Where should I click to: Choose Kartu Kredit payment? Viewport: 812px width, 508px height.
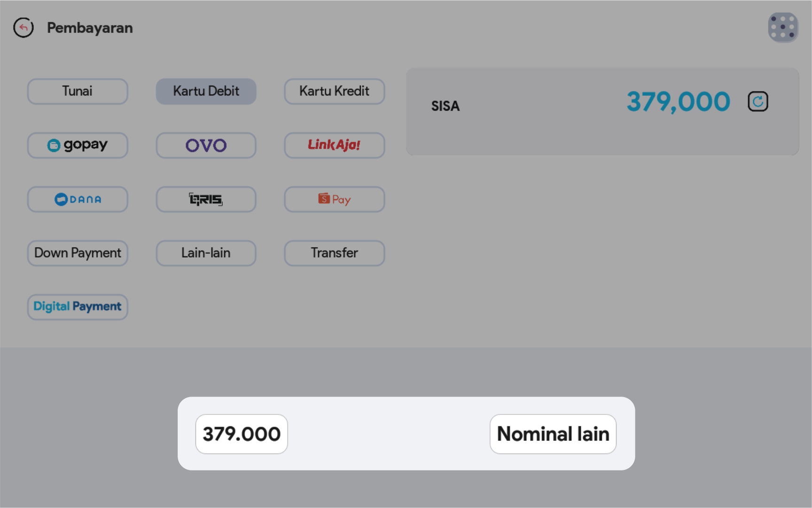pos(334,91)
